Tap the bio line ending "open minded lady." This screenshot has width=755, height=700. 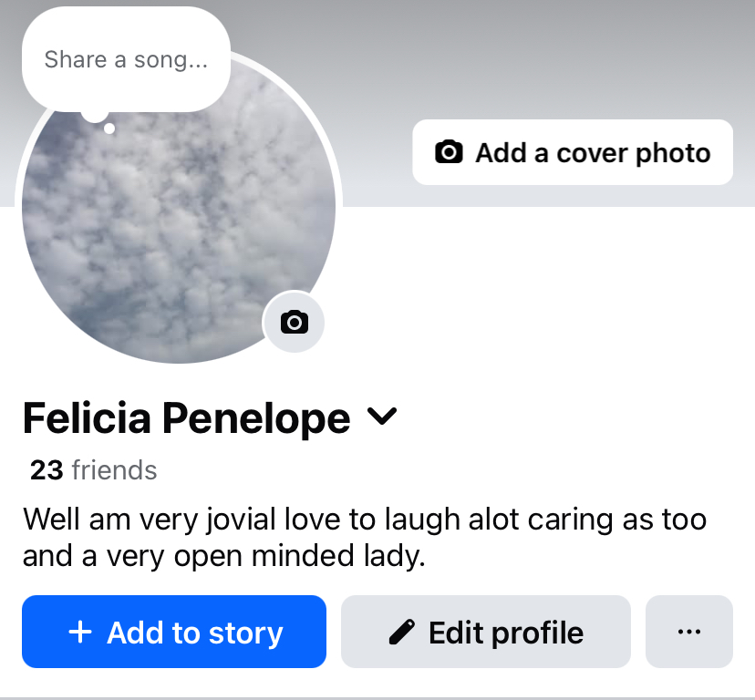coord(224,556)
